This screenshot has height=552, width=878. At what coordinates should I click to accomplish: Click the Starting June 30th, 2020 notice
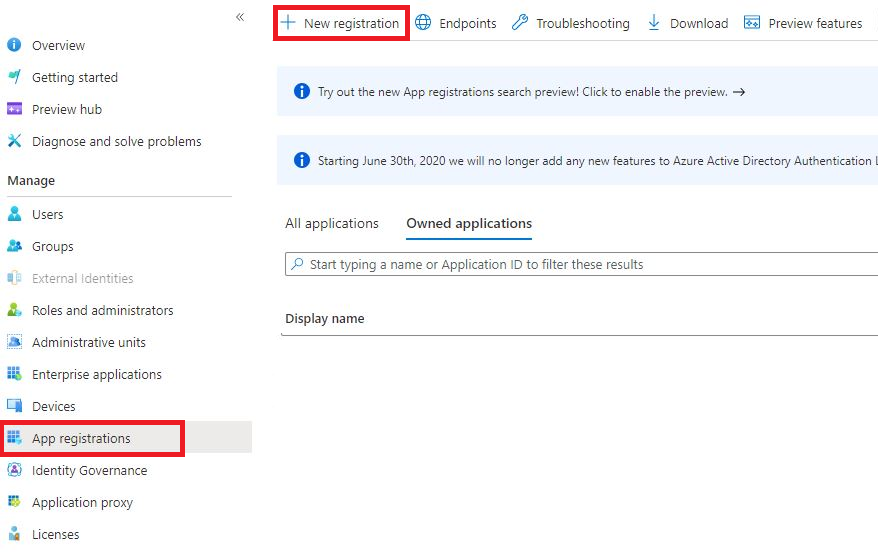point(597,161)
